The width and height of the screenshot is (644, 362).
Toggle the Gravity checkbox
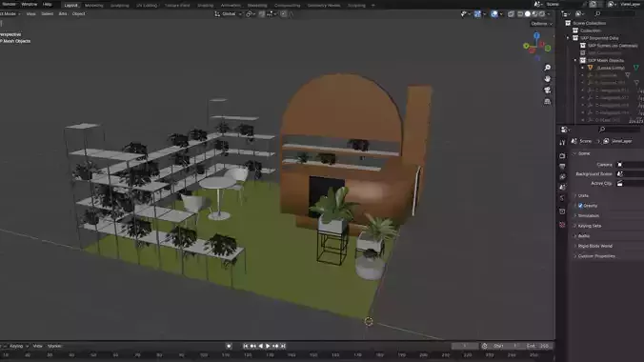[580, 206]
